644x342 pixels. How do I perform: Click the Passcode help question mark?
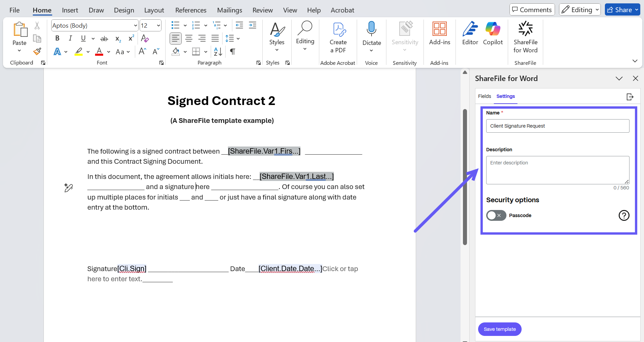tap(624, 215)
